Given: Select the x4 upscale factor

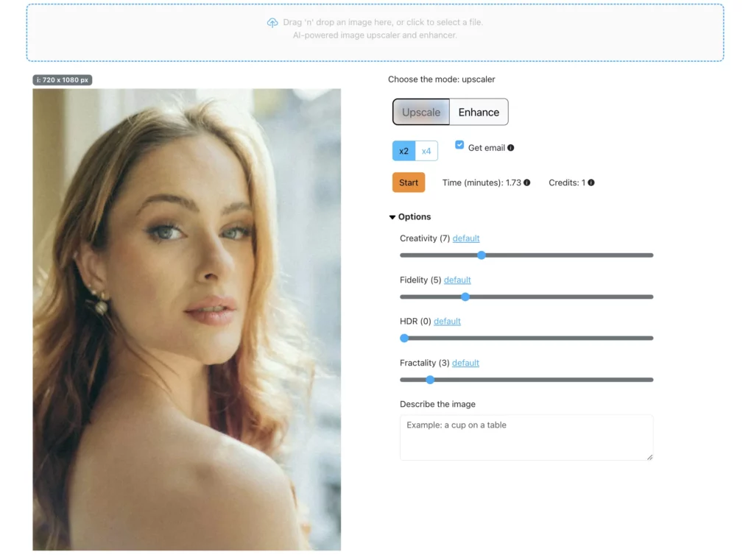Looking at the screenshot, I should 426,150.
